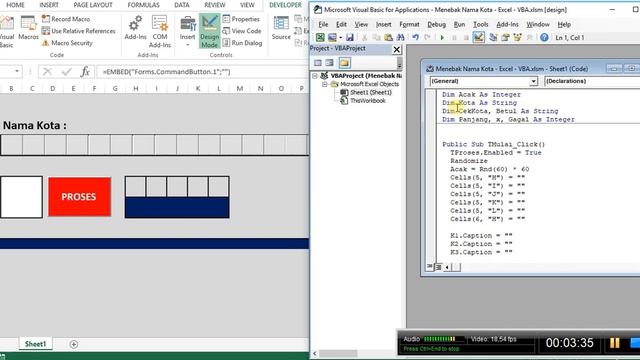
Task: Add a new sheet with plus button
Action: click(x=73, y=344)
